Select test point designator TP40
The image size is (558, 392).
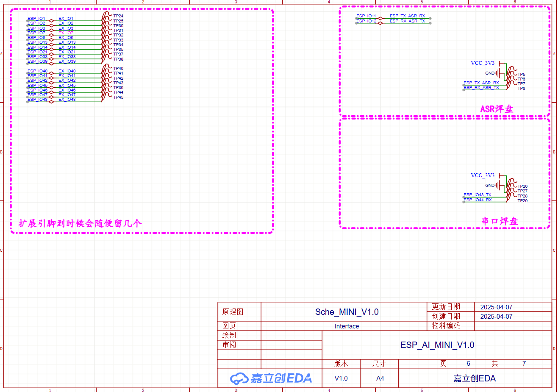point(118,69)
